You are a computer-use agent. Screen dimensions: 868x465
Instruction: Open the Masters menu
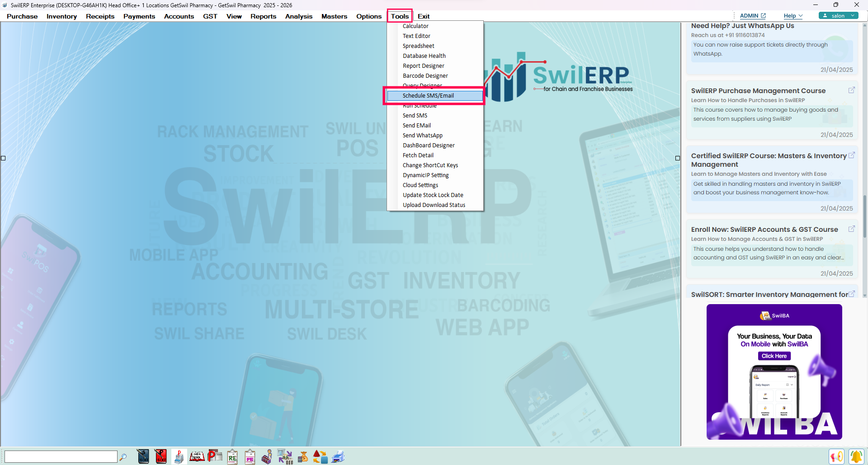click(334, 16)
